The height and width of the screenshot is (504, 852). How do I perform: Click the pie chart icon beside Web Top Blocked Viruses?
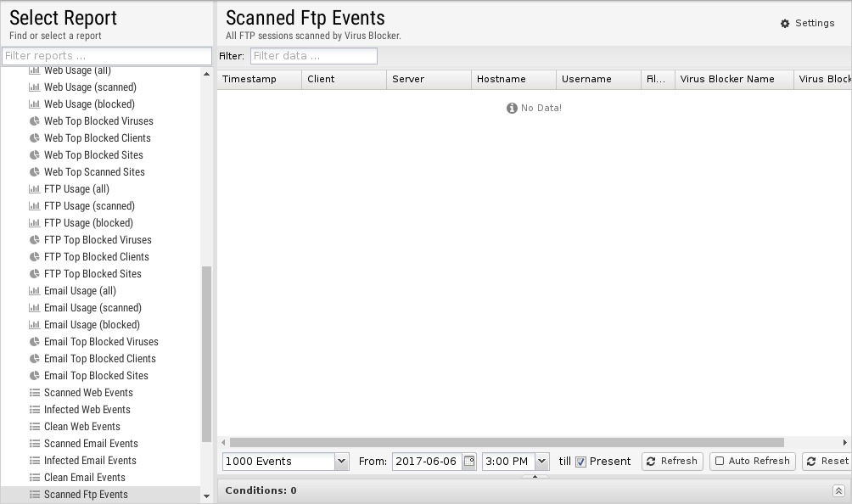(x=34, y=121)
